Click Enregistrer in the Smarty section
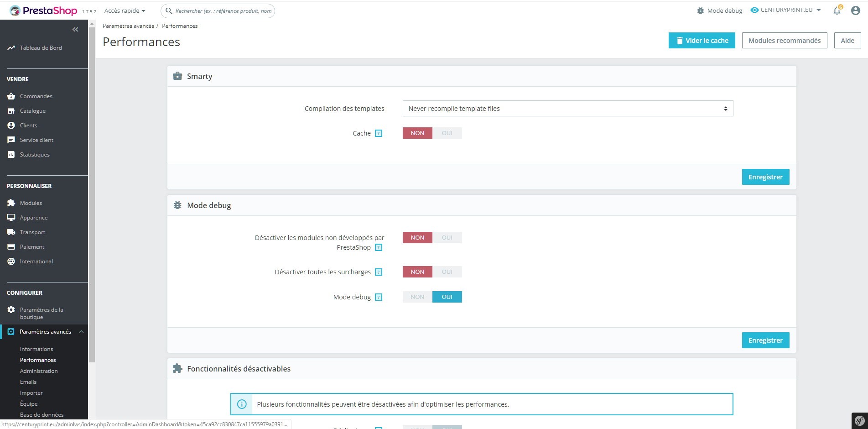Screen dimensions: 868x429 [x=765, y=177]
